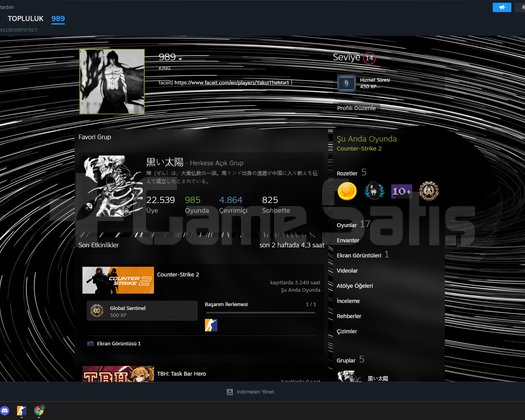Open the 黒い太陽 favorite group title
Viewport: 525px width, 420px height.
[x=165, y=163]
